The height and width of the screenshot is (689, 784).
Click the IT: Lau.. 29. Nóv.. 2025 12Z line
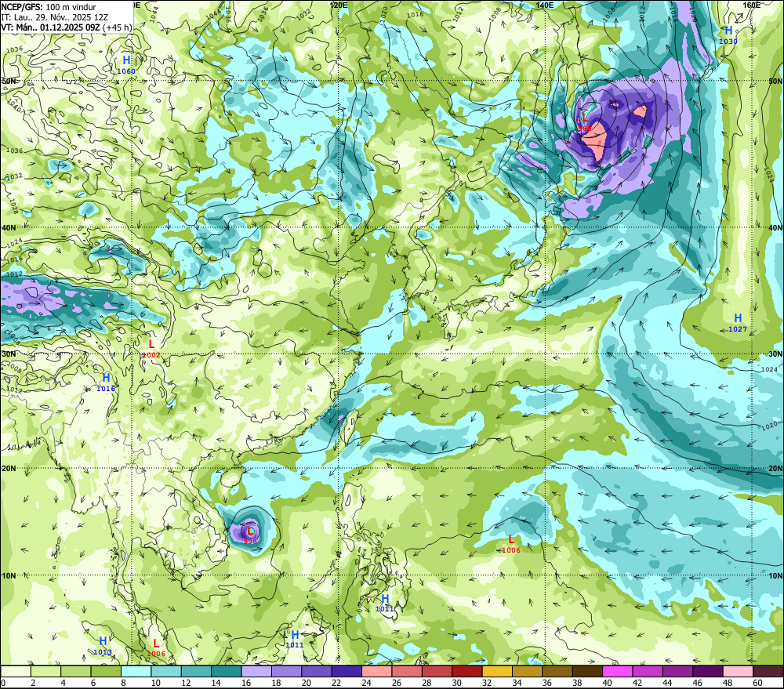[x=55, y=17]
